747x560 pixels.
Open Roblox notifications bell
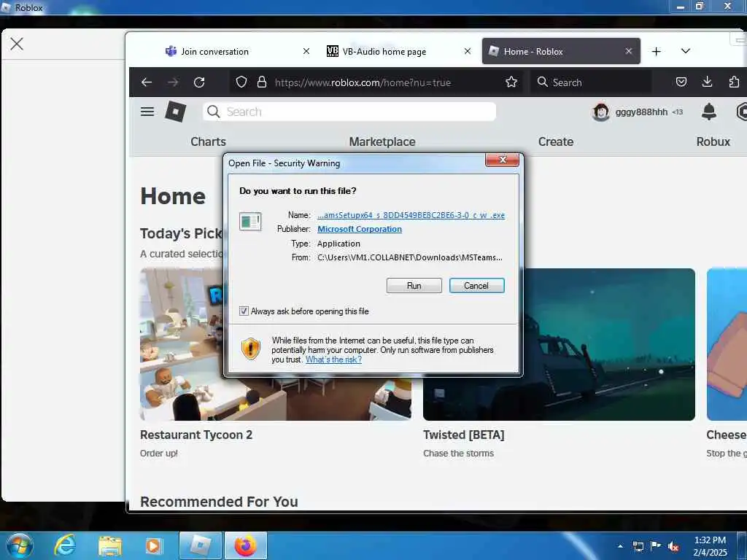point(709,112)
